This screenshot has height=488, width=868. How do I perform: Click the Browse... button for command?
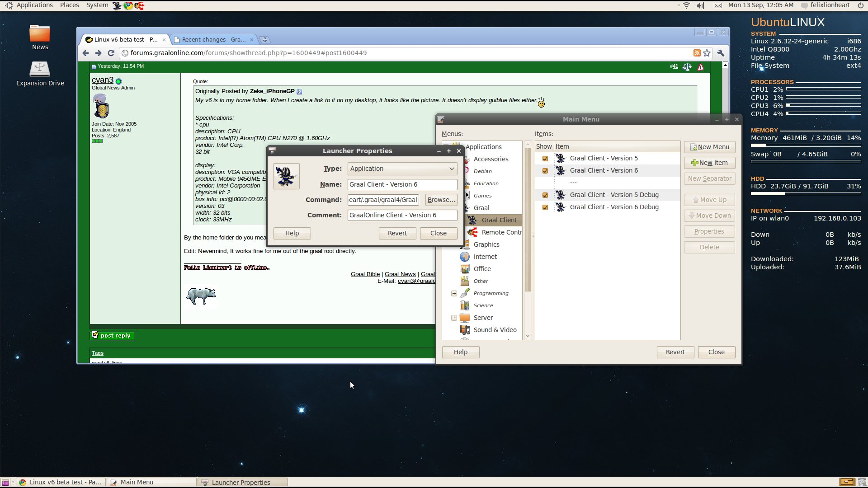[441, 200]
